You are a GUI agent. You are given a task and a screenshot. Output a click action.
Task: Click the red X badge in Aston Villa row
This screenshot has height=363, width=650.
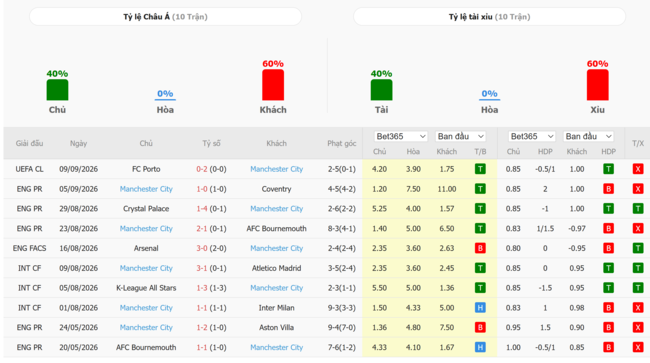point(638,327)
